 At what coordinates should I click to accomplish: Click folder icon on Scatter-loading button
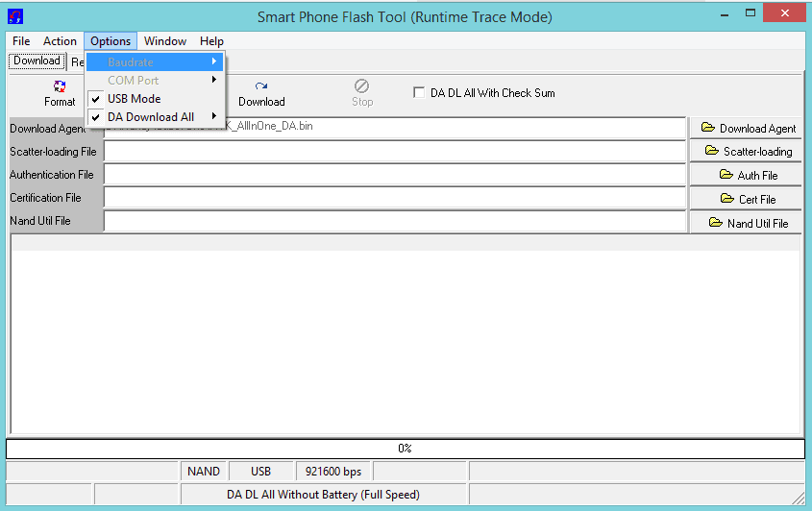(x=712, y=151)
